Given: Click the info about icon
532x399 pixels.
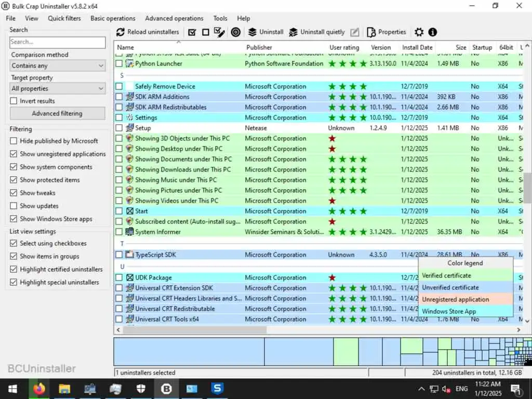Looking at the screenshot, I should point(433,32).
